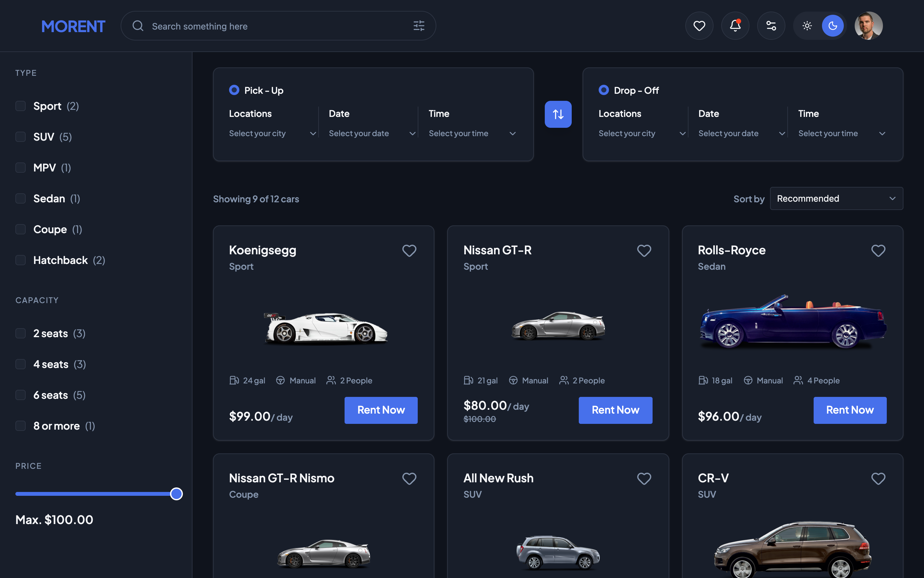Check the 8 or more capacity filter
924x578 pixels.
coord(20,426)
